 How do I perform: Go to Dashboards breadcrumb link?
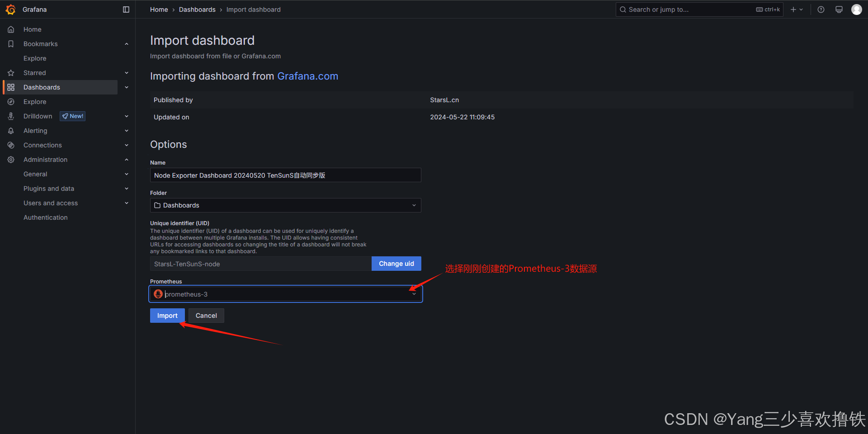pyautogui.click(x=197, y=9)
